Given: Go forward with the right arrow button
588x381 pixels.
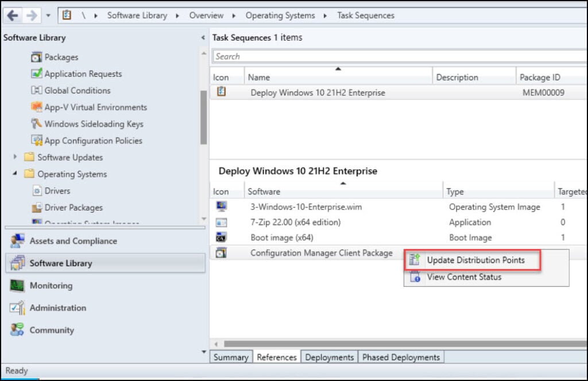Looking at the screenshot, I should (31, 15).
